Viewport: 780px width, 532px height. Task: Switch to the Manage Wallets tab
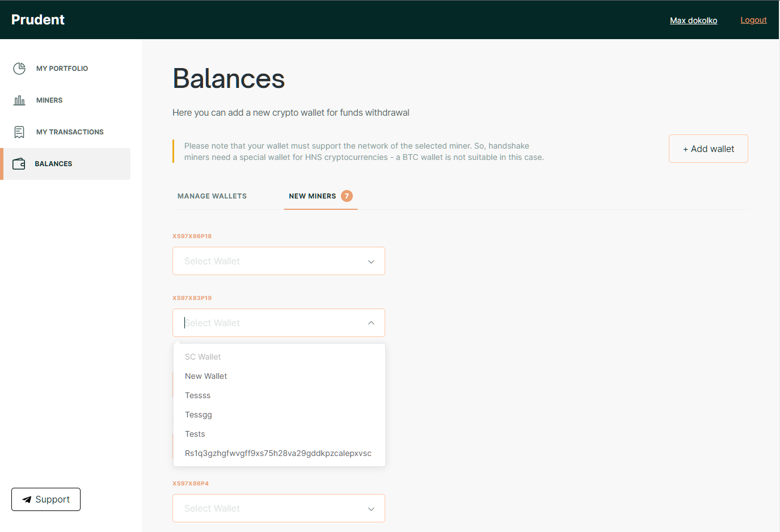(x=212, y=196)
